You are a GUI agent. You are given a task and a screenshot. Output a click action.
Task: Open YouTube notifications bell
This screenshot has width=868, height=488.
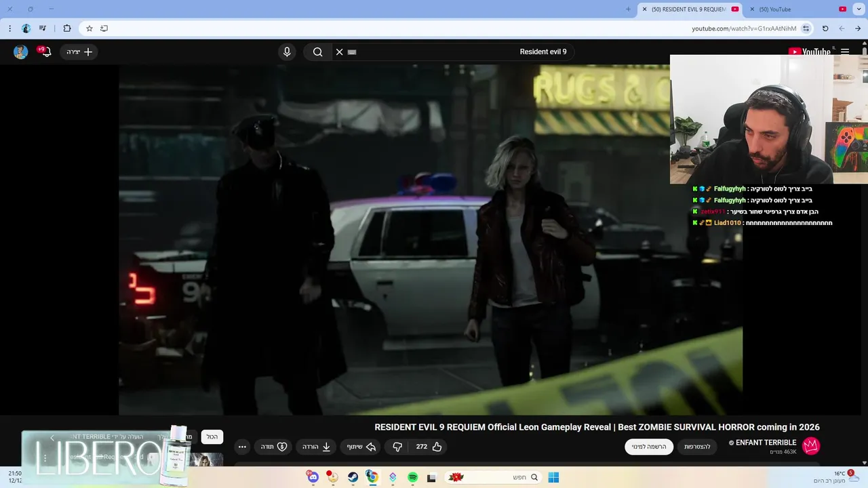point(45,52)
